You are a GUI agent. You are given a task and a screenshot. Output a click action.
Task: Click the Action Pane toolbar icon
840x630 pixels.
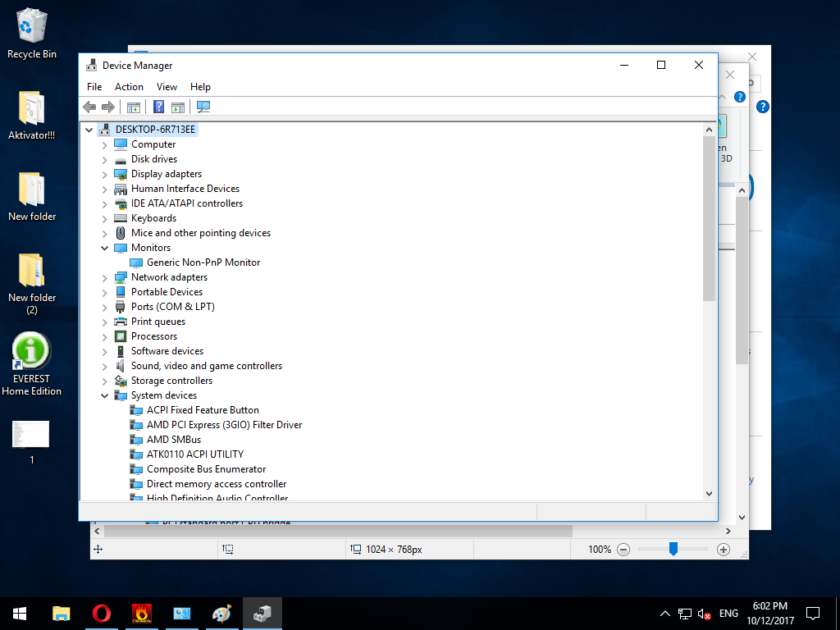[x=178, y=107]
